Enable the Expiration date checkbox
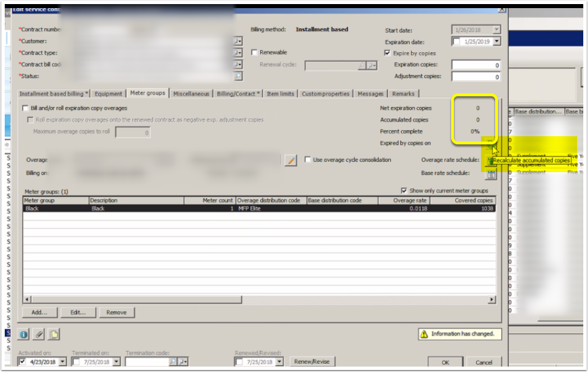This screenshot has width=588, height=372. click(457, 41)
